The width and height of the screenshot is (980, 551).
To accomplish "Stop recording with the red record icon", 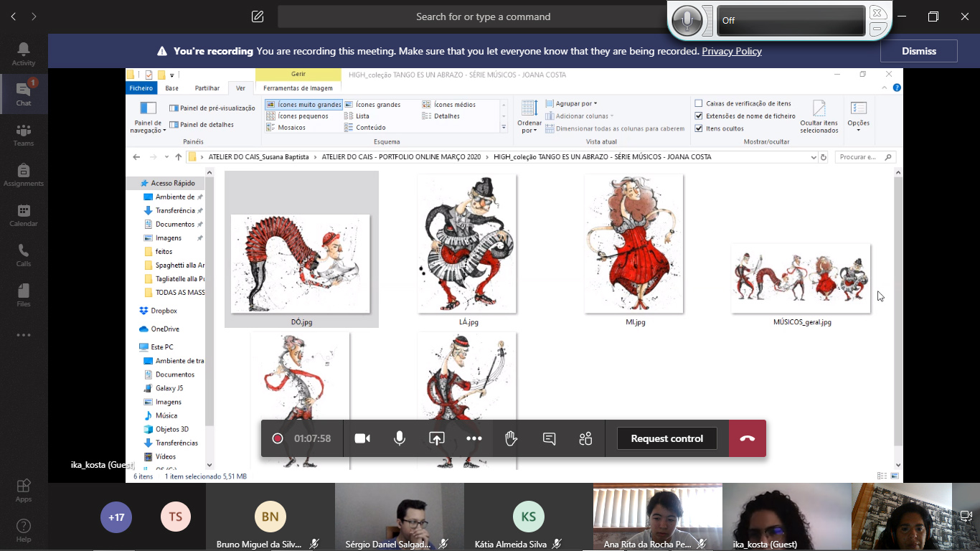I will 278,438.
